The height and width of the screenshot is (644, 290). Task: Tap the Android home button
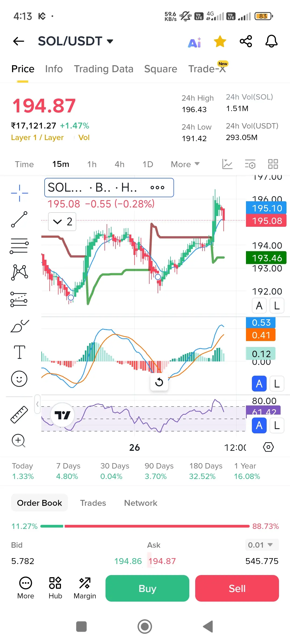point(145,627)
